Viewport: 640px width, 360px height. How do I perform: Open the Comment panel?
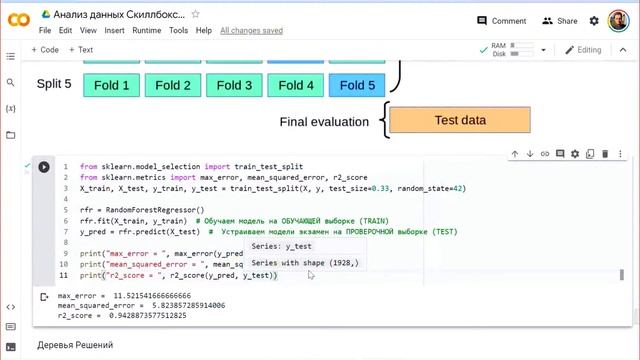click(502, 21)
